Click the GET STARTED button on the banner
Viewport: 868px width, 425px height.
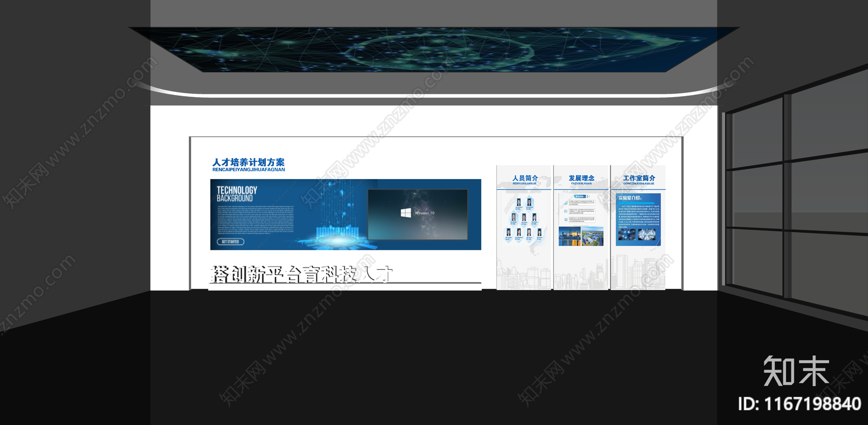(230, 242)
